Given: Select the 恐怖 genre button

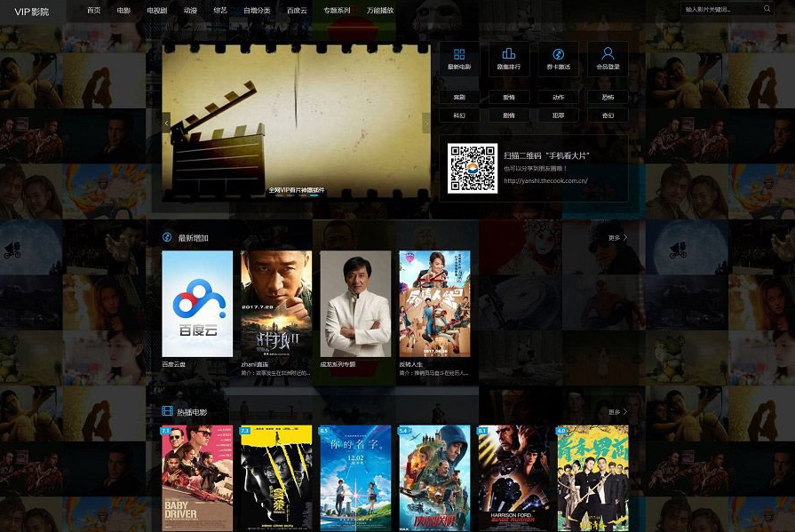Looking at the screenshot, I should (x=608, y=97).
